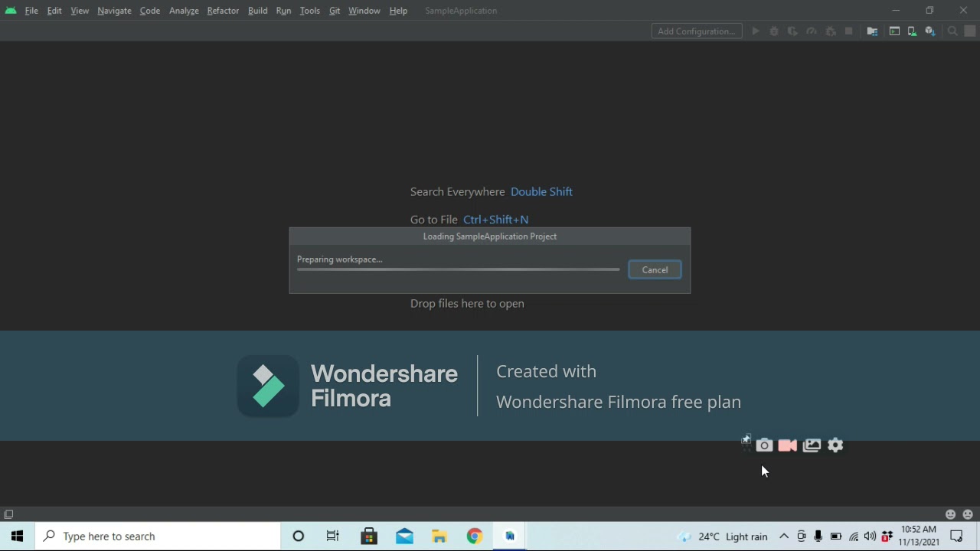Viewport: 980px width, 551px height.
Task: Open Windows Start menu
Action: click(17, 536)
